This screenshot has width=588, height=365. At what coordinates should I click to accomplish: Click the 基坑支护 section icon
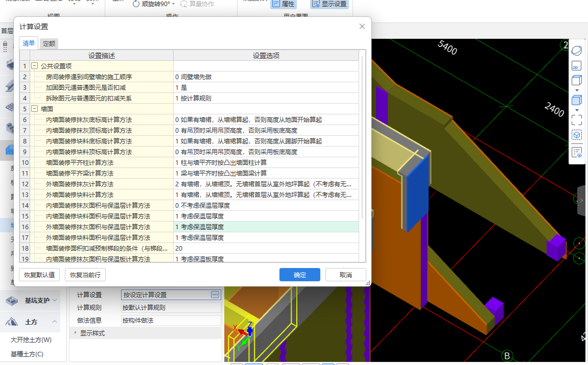click(12, 300)
